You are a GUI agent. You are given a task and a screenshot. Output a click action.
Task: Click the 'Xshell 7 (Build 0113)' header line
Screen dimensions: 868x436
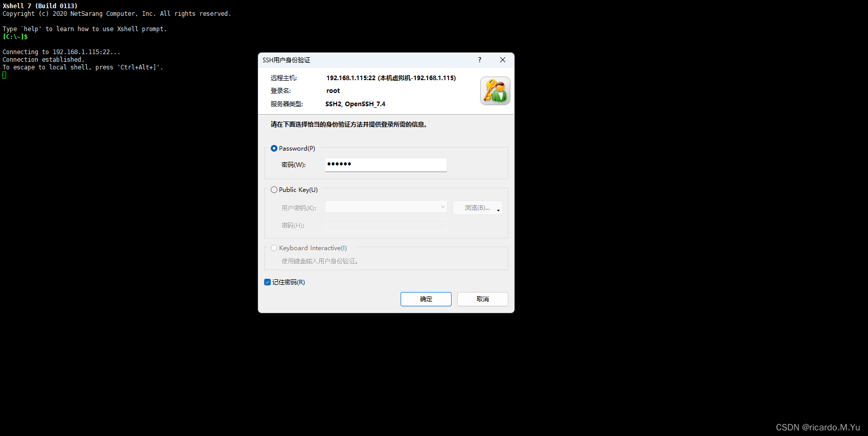coord(40,6)
